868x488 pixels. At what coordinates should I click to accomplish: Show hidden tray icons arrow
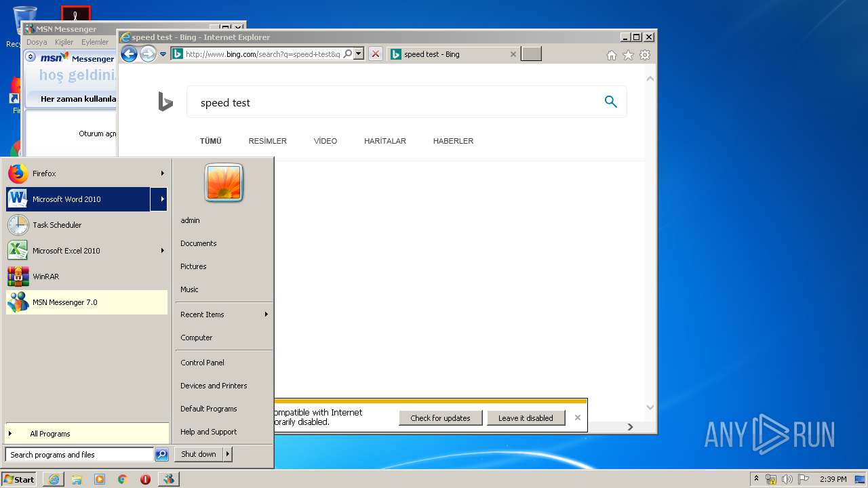(756, 479)
